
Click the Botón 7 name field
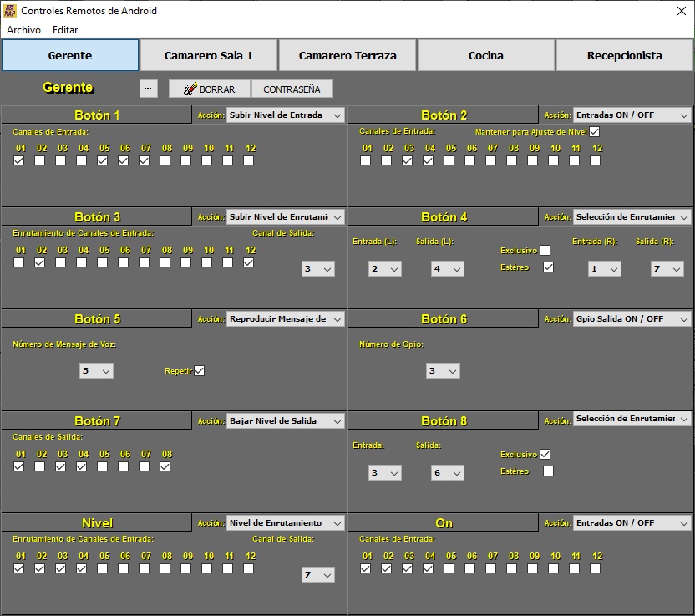click(x=97, y=420)
